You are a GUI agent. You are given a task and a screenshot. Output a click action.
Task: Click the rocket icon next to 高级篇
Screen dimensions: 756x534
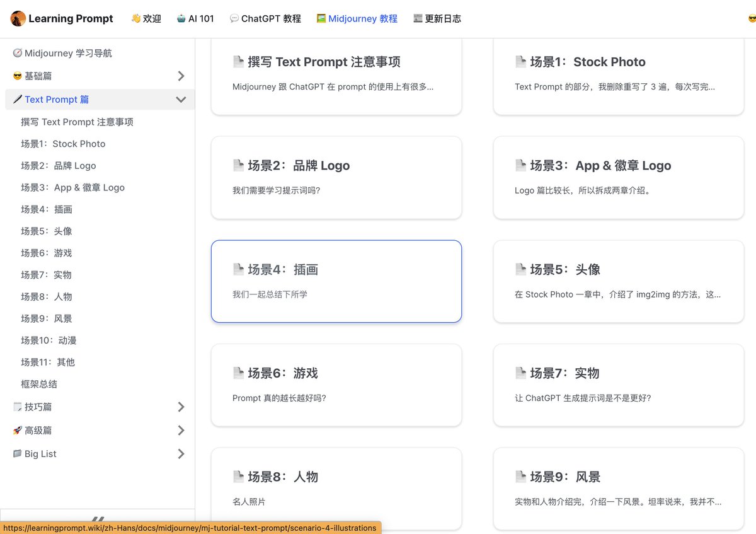point(18,430)
